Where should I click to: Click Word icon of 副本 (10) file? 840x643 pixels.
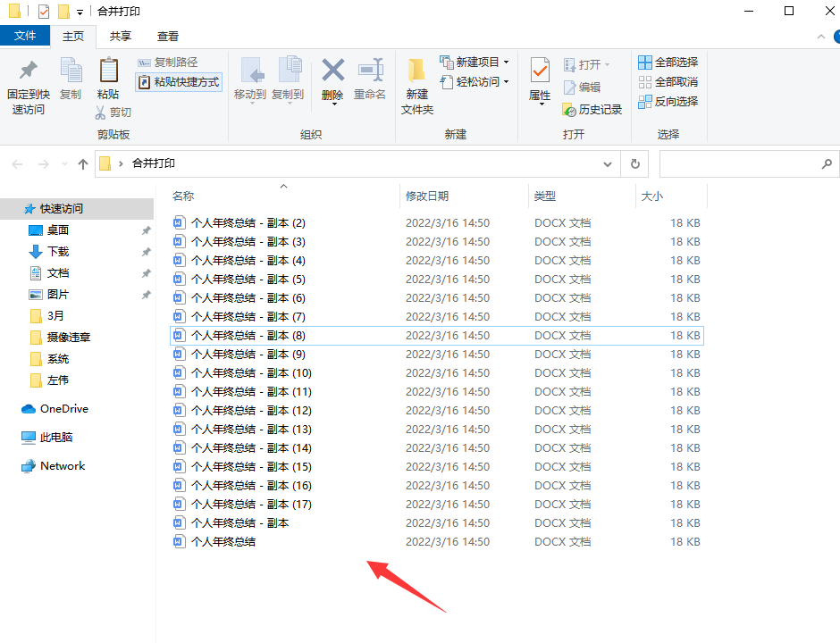coord(180,372)
